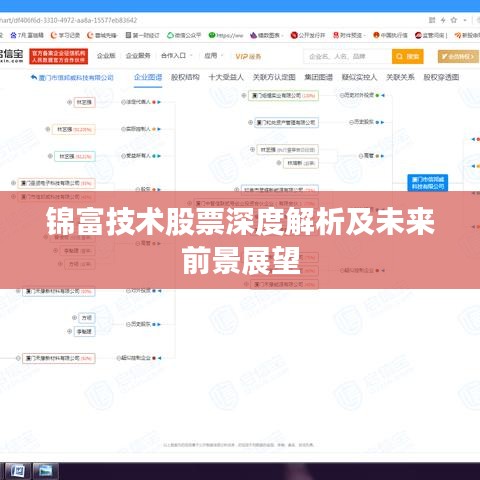Collapse the 历史对外投资 branch circle
480x480 pixels.
[x=342, y=95]
